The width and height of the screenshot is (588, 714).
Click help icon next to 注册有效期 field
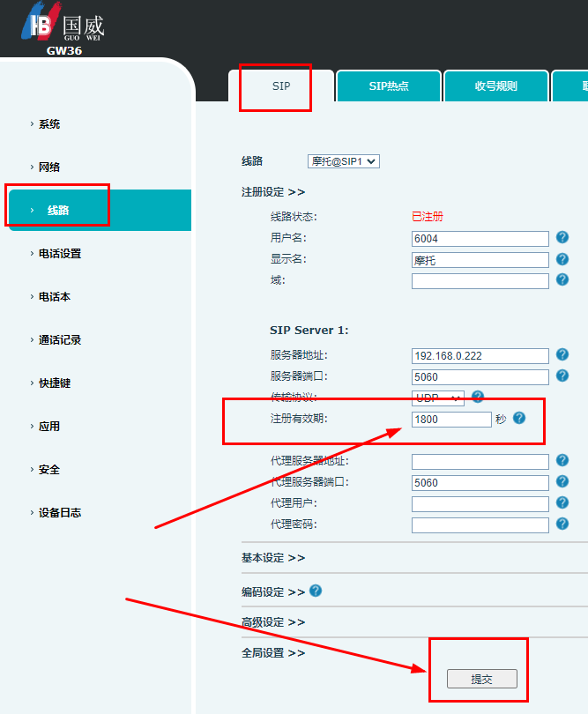click(x=519, y=418)
